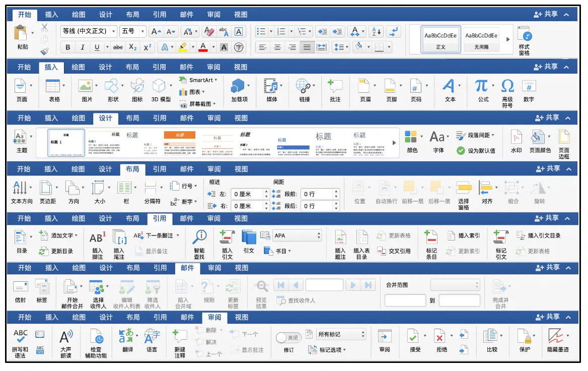Click the 智能查找 magnifier icon
The width and height of the screenshot is (588, 371).
tap(199, 237)
